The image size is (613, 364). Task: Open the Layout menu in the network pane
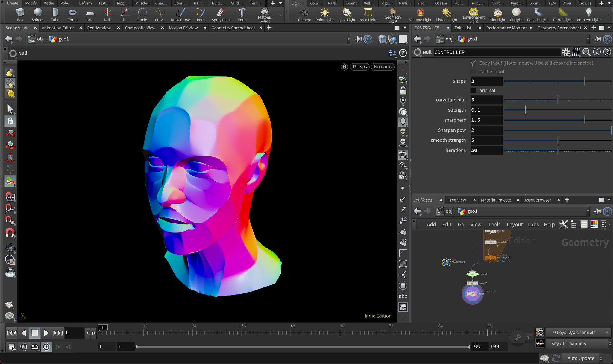coord(515,224)
